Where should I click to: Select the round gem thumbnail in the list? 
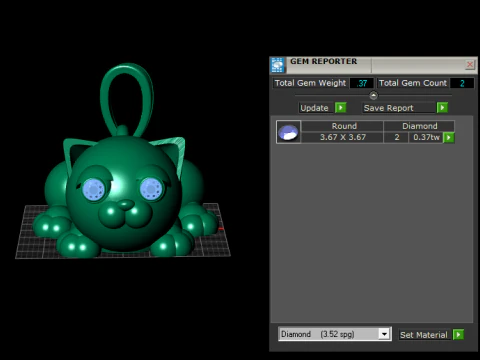pos(288,132)
